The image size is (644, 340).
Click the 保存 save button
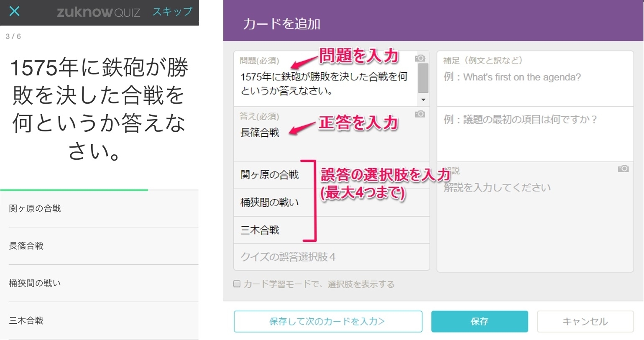point(479,321)
